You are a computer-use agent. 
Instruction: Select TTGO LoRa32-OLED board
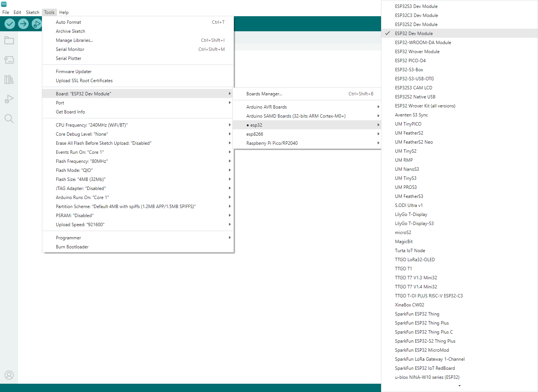click(460, 260)
